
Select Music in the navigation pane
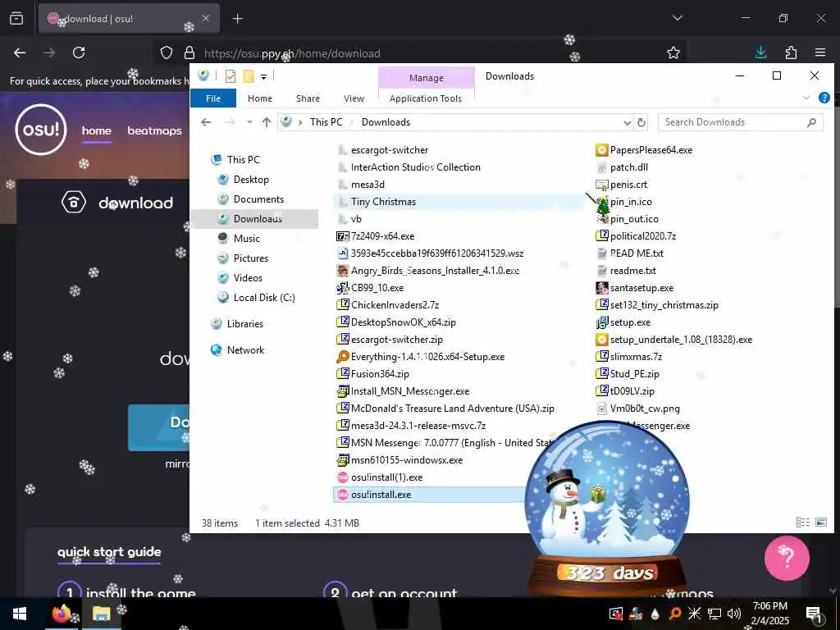pos(246,239)
